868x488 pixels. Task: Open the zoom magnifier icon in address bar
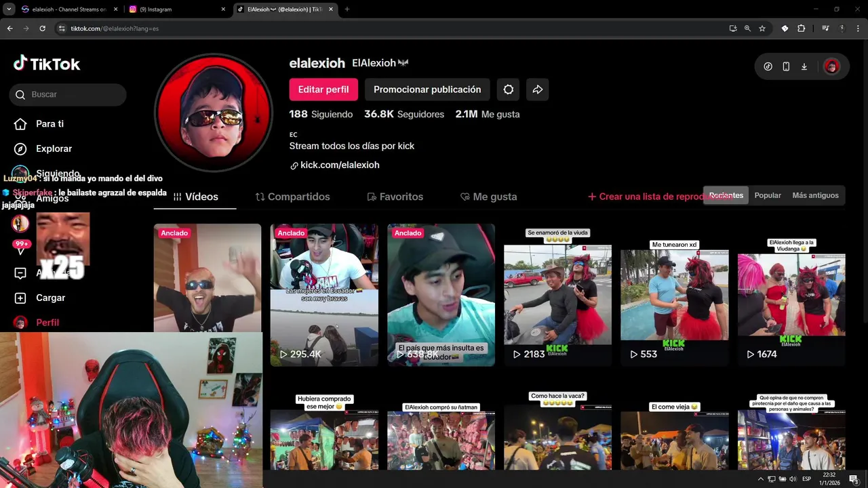(x=747, y=28)
